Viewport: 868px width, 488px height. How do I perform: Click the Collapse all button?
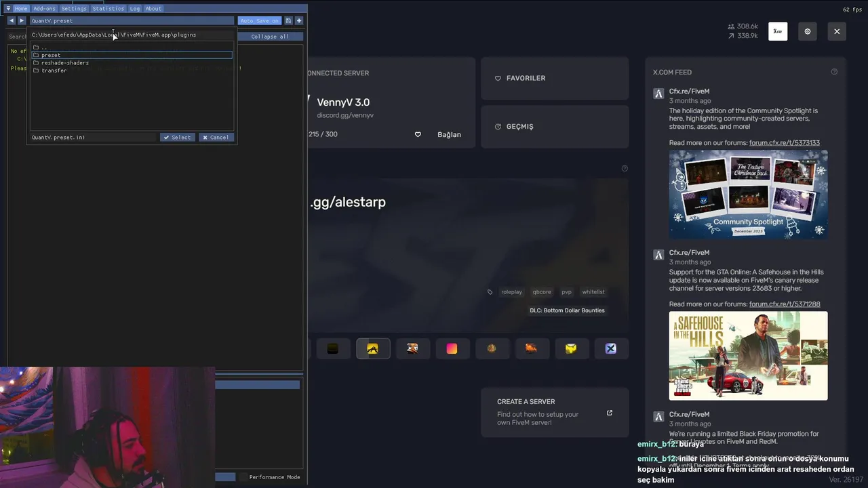pos(270,37)
